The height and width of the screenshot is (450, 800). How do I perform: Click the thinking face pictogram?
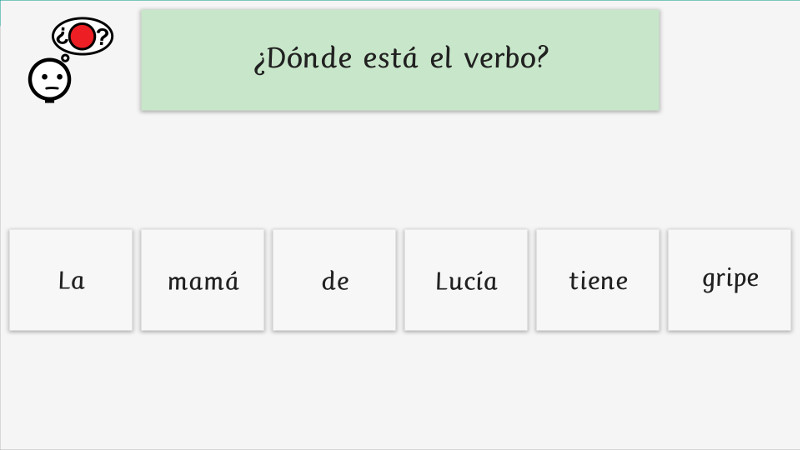(x=70, y=60)
